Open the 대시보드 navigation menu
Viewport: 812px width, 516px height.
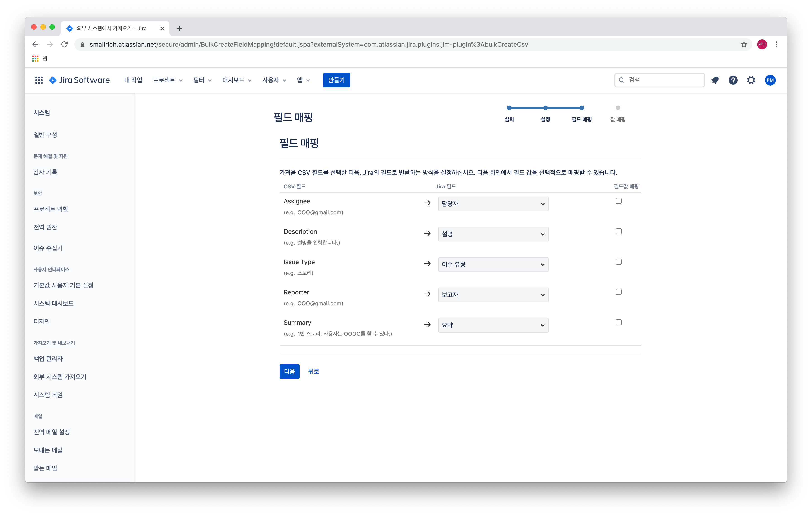point(237,80)
